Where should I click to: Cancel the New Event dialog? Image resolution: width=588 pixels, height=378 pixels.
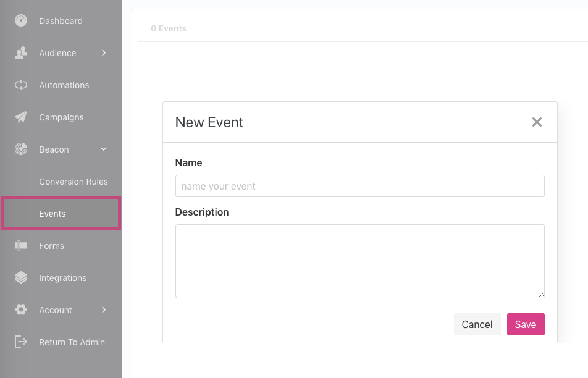pyautogui.click(x=477, y=324)
